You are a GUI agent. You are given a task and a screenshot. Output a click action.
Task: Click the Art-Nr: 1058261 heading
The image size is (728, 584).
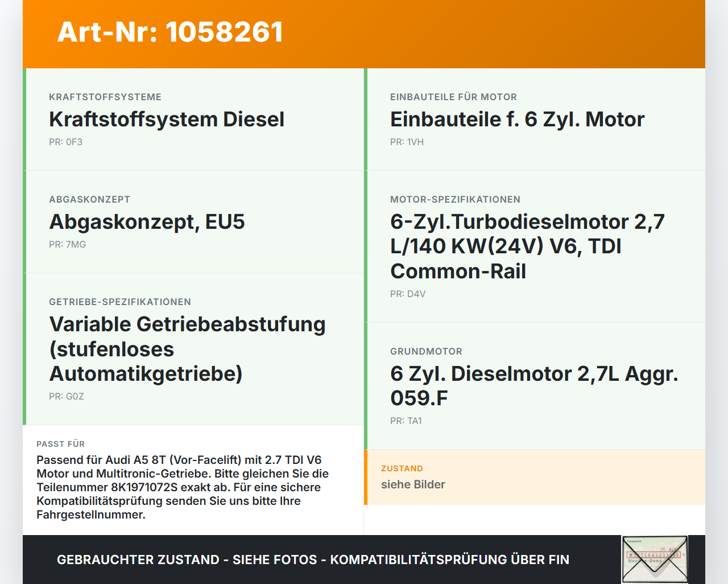[x=170, y=32]
